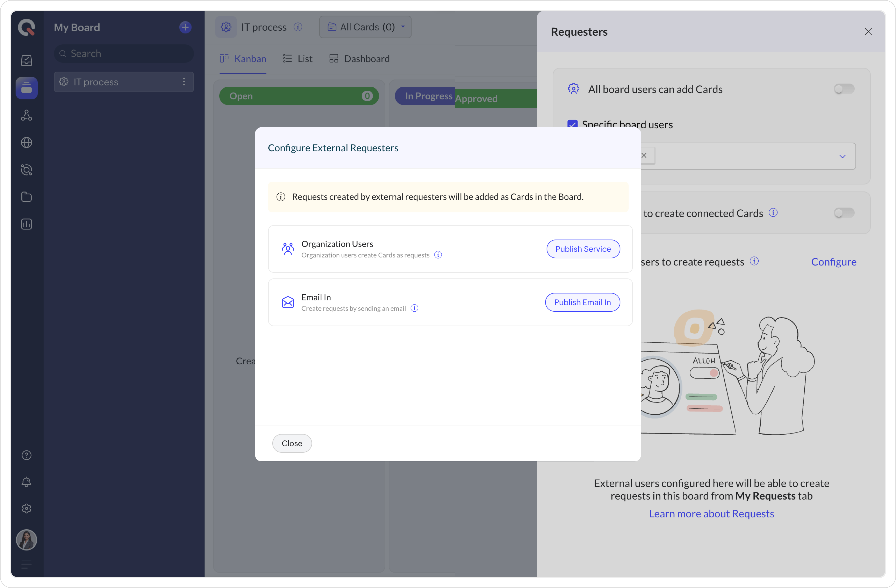Switch to the Dashboard view tab

(360, 59)
